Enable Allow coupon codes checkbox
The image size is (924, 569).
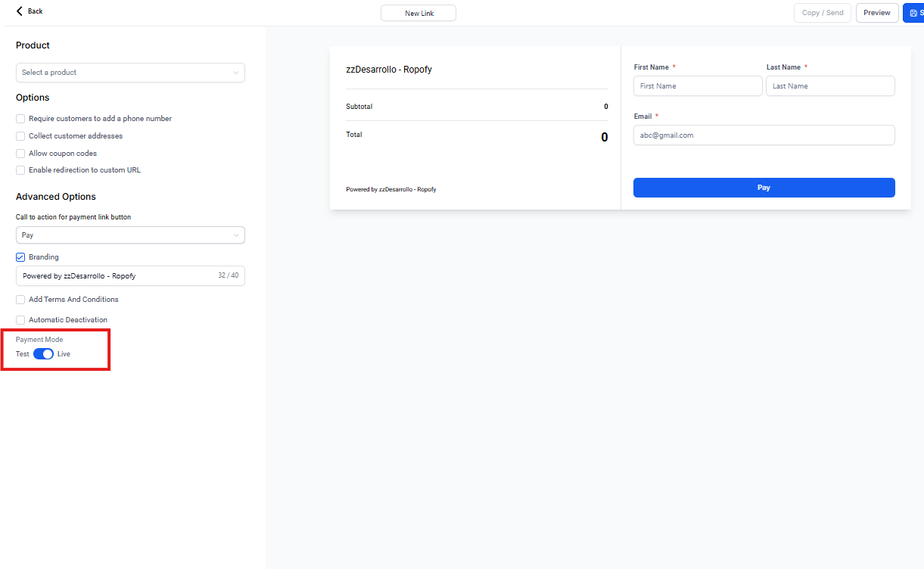[x=20, y=154]
